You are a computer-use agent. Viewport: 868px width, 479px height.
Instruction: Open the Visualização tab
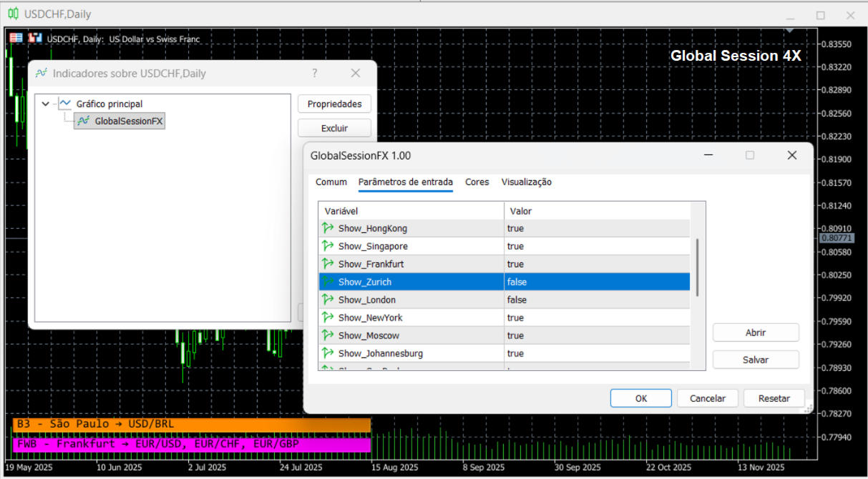(526, 182)
